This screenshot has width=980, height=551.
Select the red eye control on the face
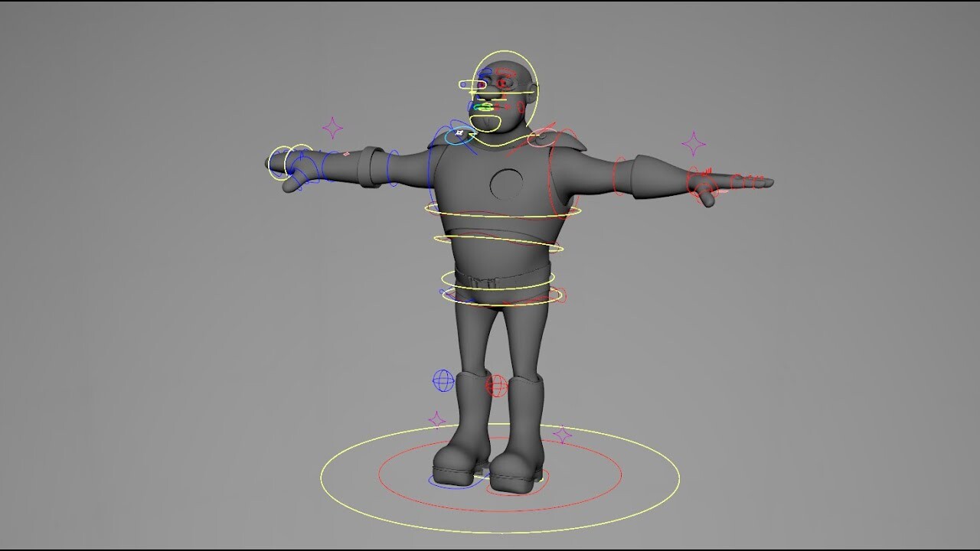click(503, 83)
